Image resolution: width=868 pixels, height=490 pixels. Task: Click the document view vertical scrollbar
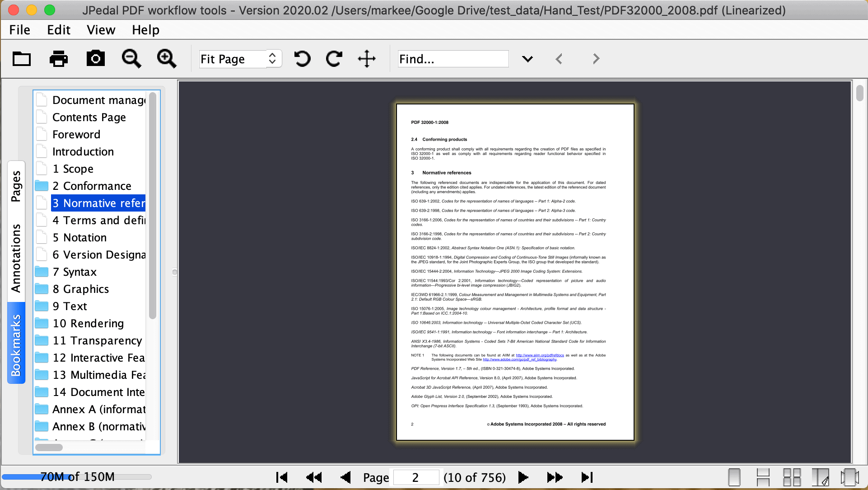click(x=860, y=93)
